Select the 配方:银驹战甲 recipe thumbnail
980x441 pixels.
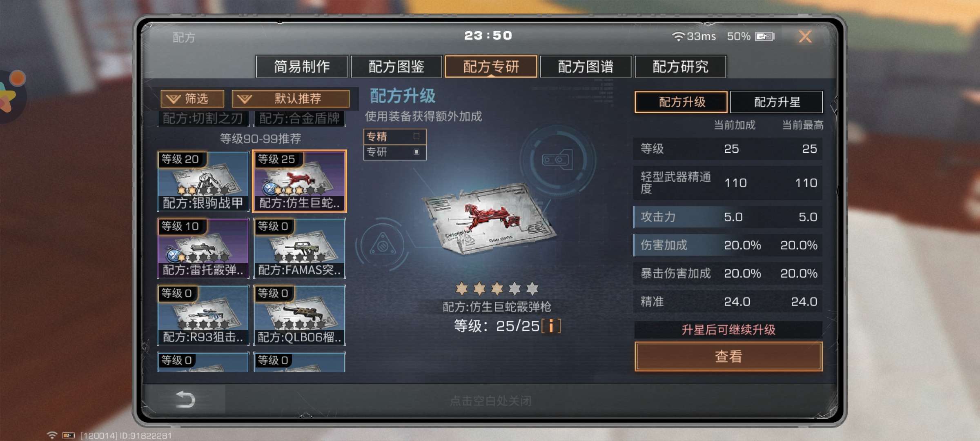tap(203, 181)
